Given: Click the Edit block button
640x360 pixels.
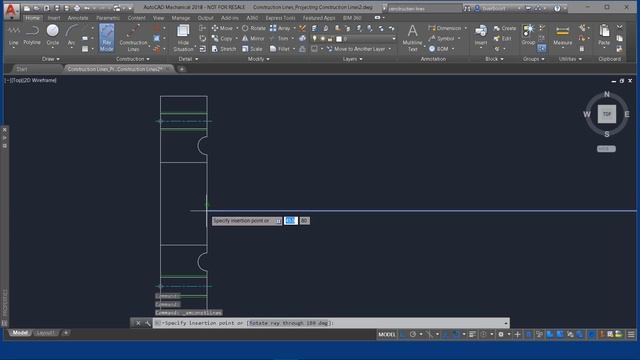Looking at the screenshot, I should point(502,38).
